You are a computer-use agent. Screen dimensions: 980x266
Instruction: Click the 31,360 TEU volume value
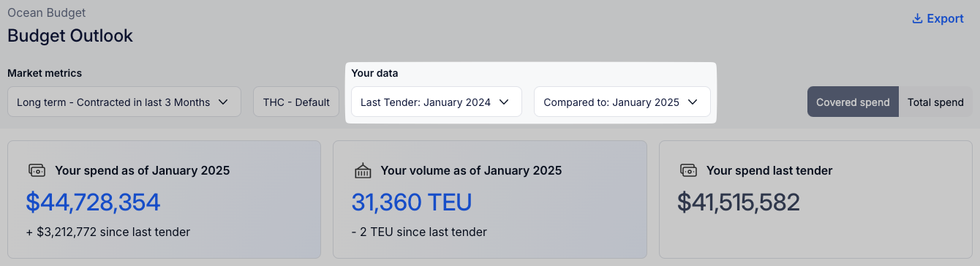click(412, 202)
